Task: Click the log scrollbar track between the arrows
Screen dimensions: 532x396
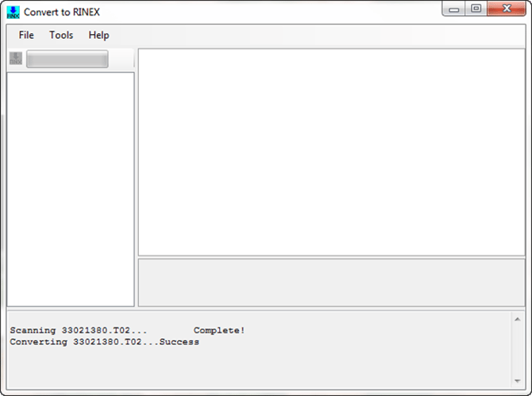Action: click(518, 348)
